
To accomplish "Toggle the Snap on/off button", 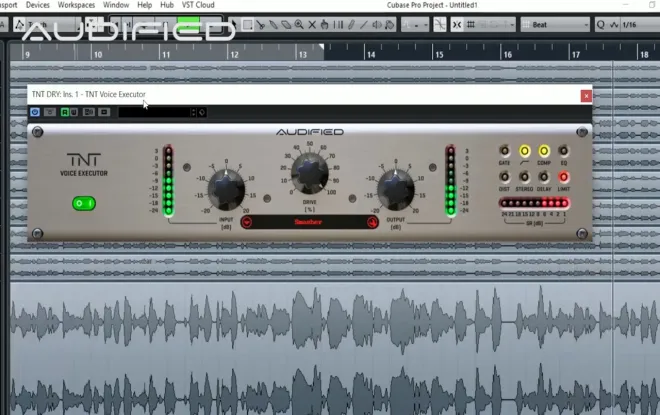I will click(x=457, y=25).
